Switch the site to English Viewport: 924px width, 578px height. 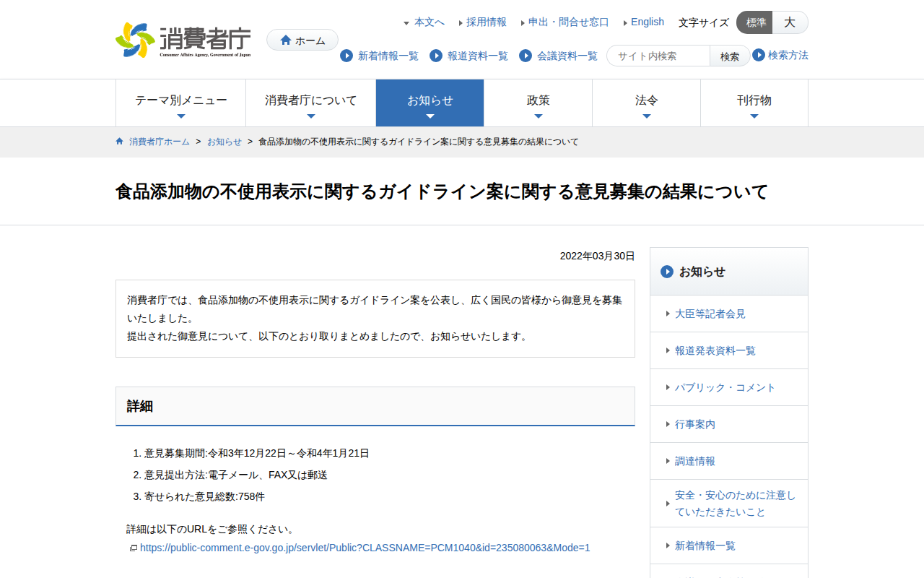647,22
